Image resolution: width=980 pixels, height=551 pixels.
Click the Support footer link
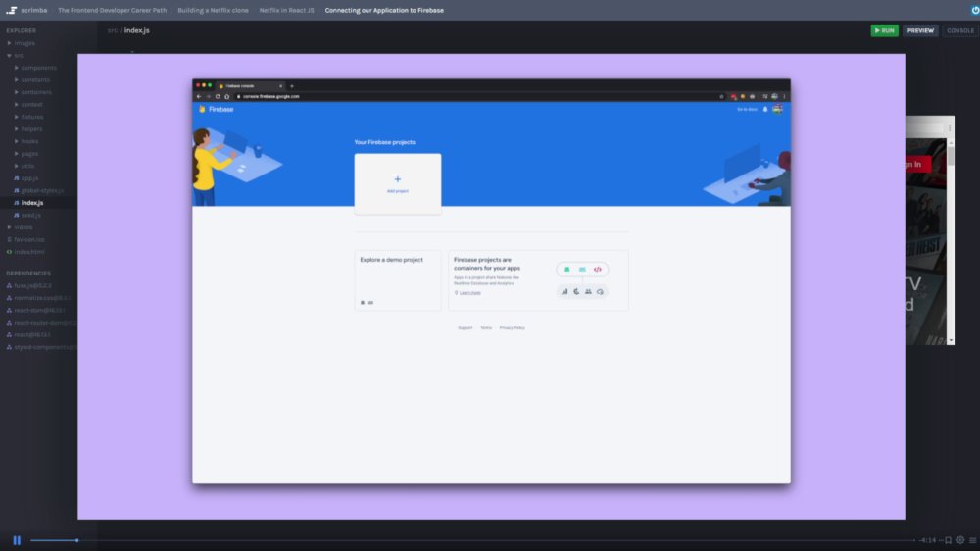pos(465,327)
